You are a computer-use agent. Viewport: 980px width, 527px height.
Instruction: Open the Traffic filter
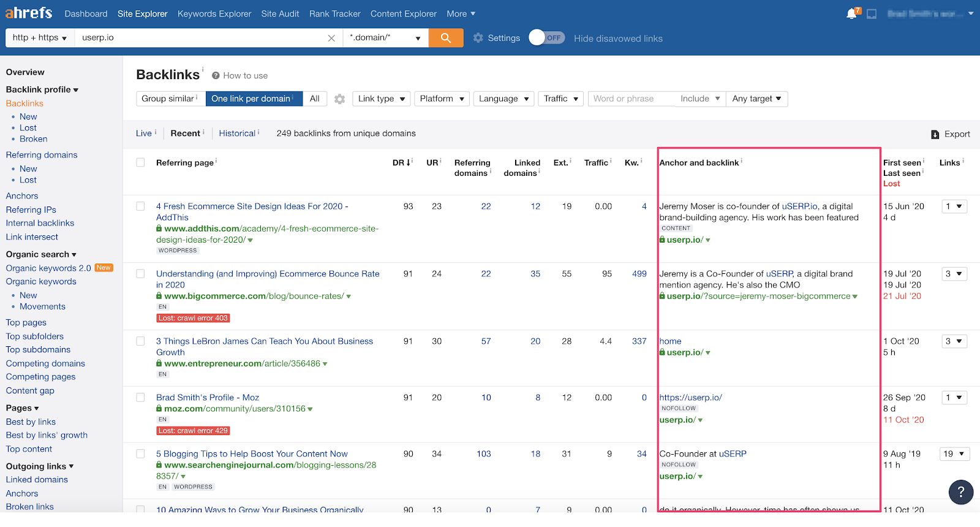tap(560, 99)
